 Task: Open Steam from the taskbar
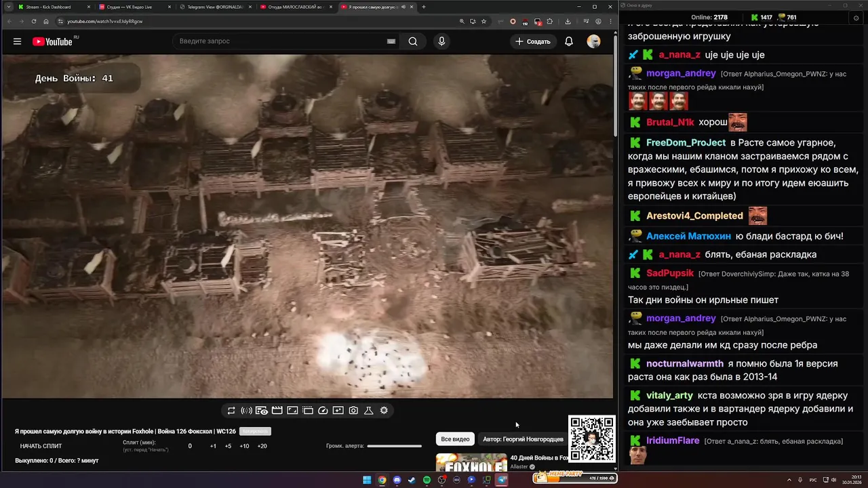coord(412,480)
